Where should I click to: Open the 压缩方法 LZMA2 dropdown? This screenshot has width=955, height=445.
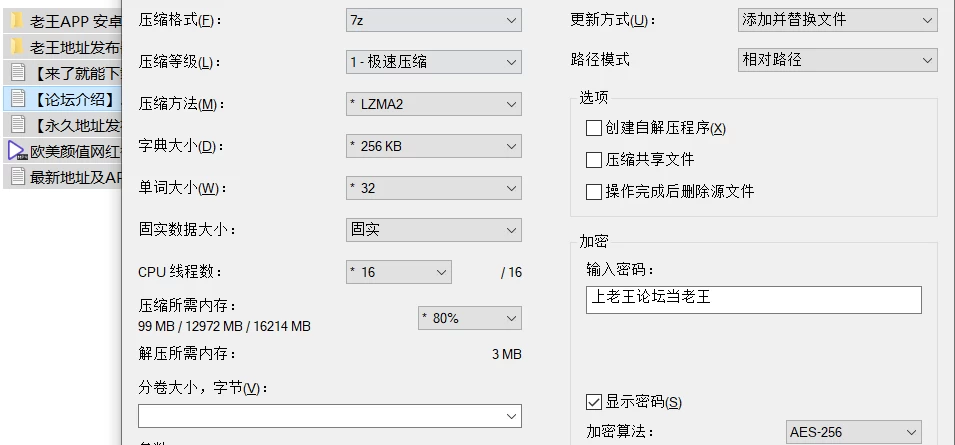(x=434, y=104)
